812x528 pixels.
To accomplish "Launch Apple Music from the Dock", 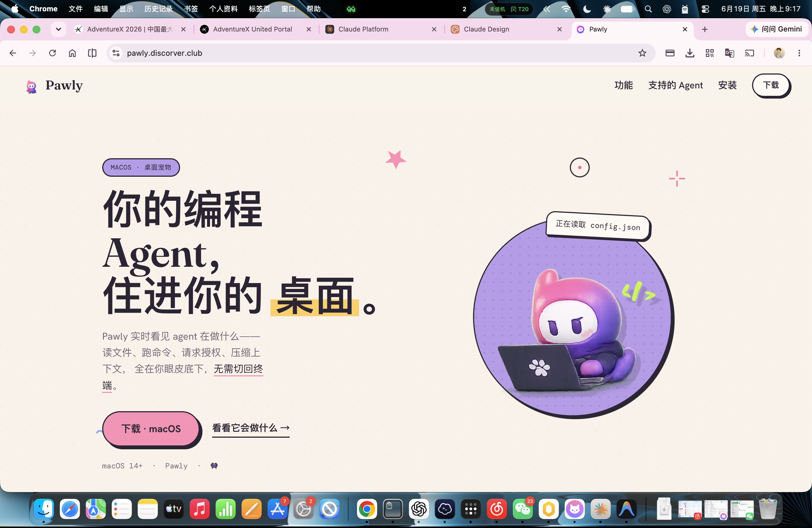I will point(200,509).
